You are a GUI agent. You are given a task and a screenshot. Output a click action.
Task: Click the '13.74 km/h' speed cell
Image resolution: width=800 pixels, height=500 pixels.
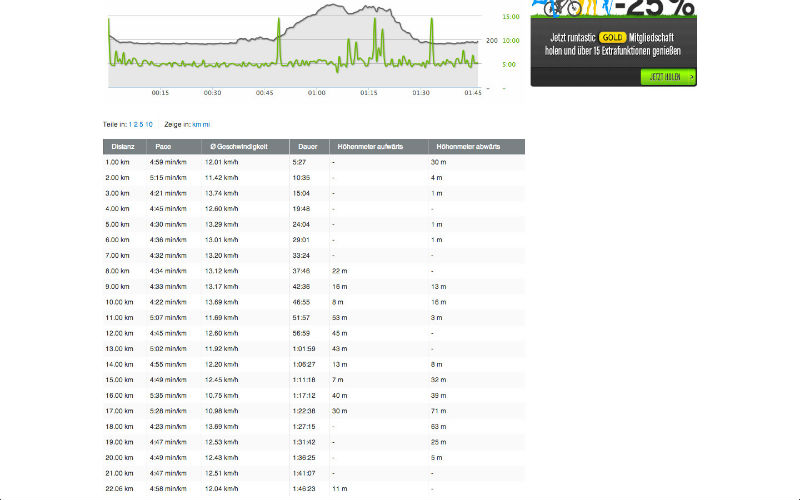(x=221, y=193)
